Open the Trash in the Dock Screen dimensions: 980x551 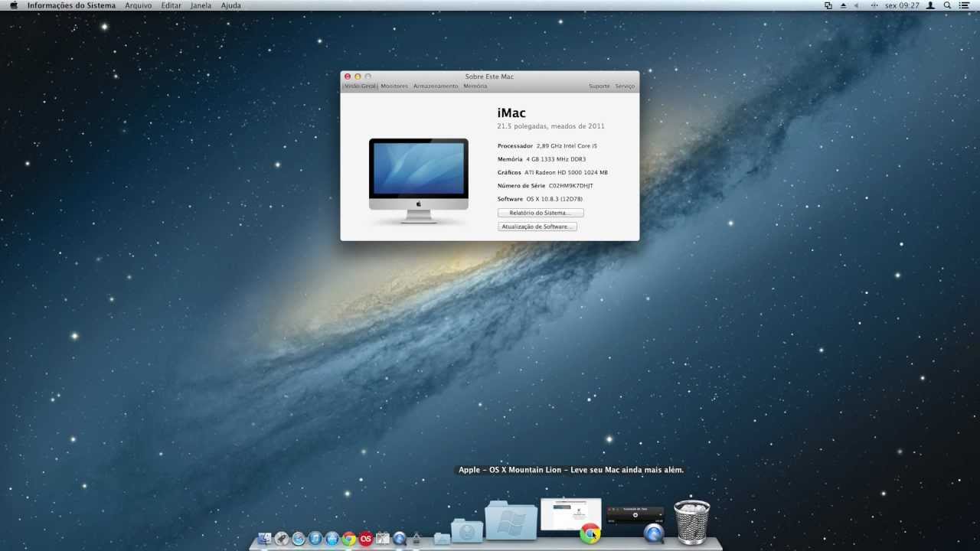tap(691, 522)
